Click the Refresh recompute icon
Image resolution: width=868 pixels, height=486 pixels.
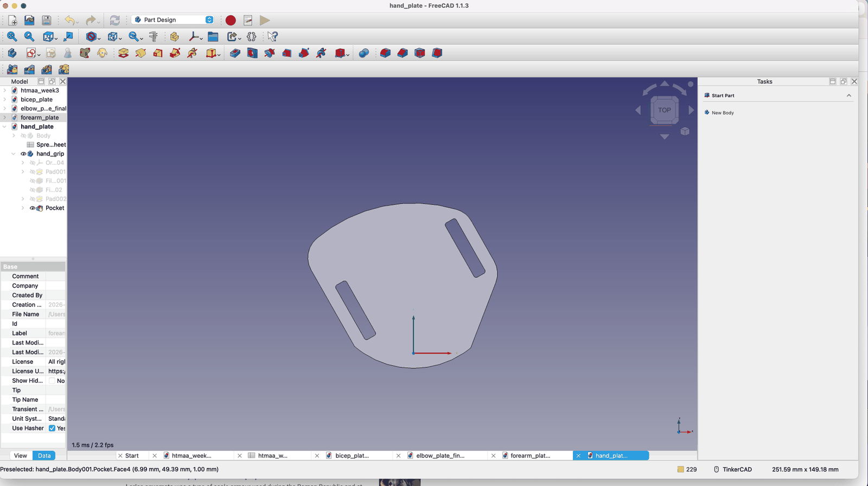point(114,20)
